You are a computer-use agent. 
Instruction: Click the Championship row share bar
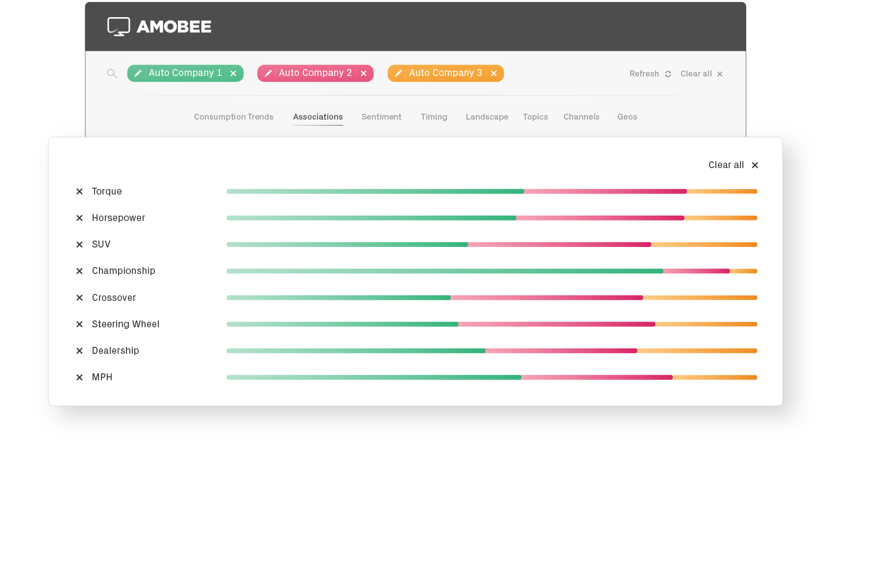click(492, 271)
